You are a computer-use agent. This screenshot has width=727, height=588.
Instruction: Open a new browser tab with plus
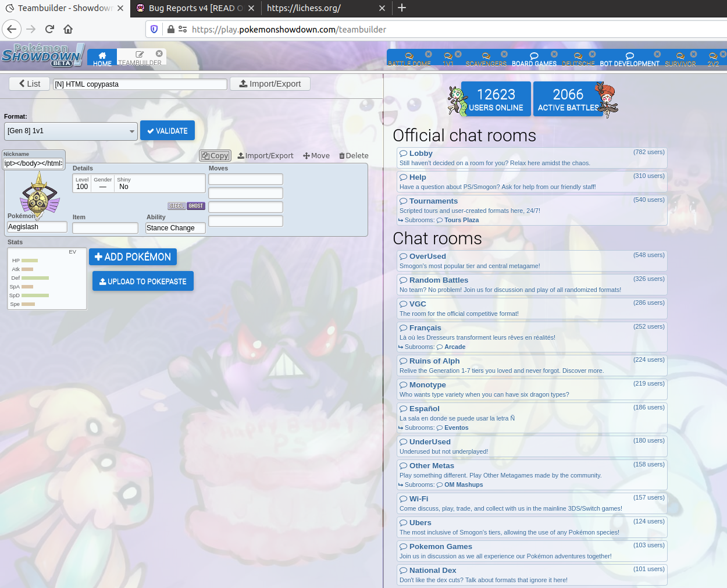402,8
